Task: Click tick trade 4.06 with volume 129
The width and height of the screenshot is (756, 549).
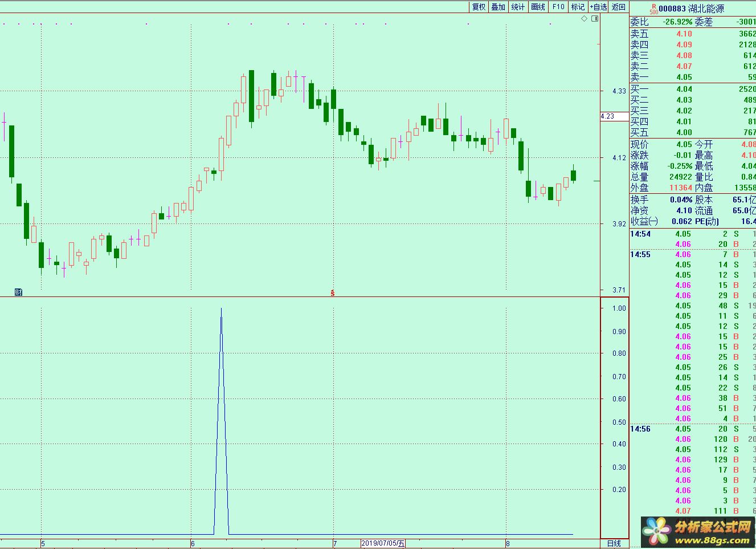Action: 693,459
